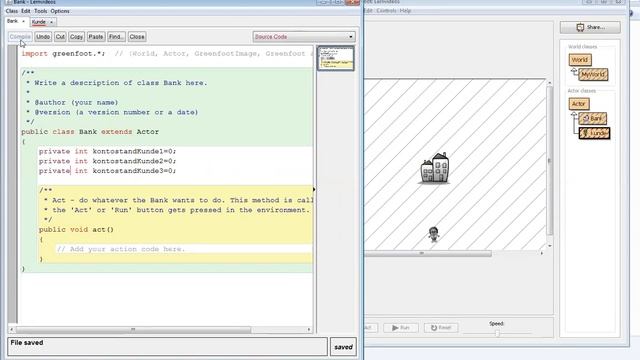The height and width of the screenshot is (360, 640).
Task: Click the Copy button
Action: [76, 37]
